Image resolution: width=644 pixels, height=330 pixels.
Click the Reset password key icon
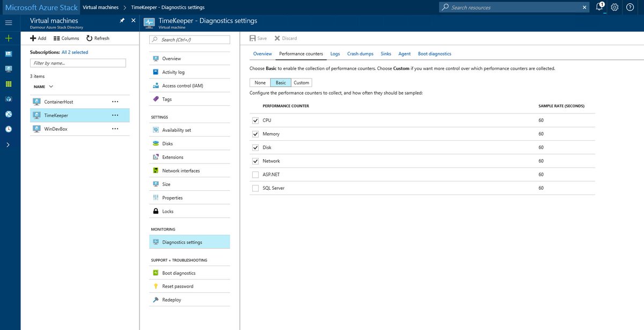coord(156,286)
